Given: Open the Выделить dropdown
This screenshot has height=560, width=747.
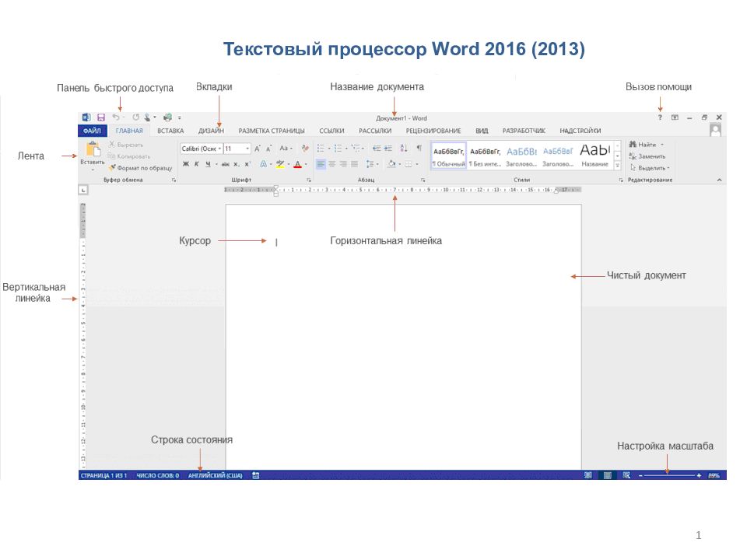Looking at the screenshot, I should [x=650, y=168].
